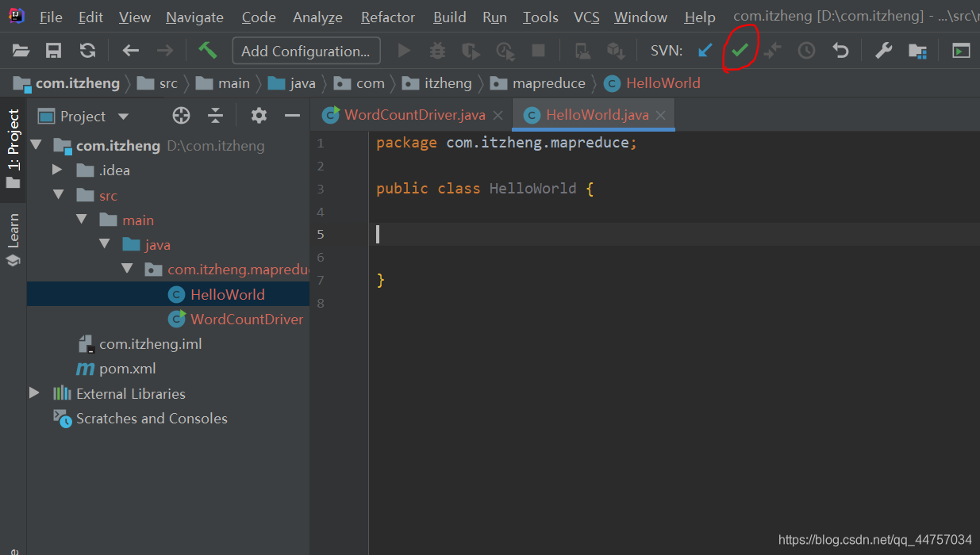Image resolution: width=980 pixels, height=555 pixels.
Task: Click the mapreduce breadcrumb in navigation bar
Action: tap(548, 83)
